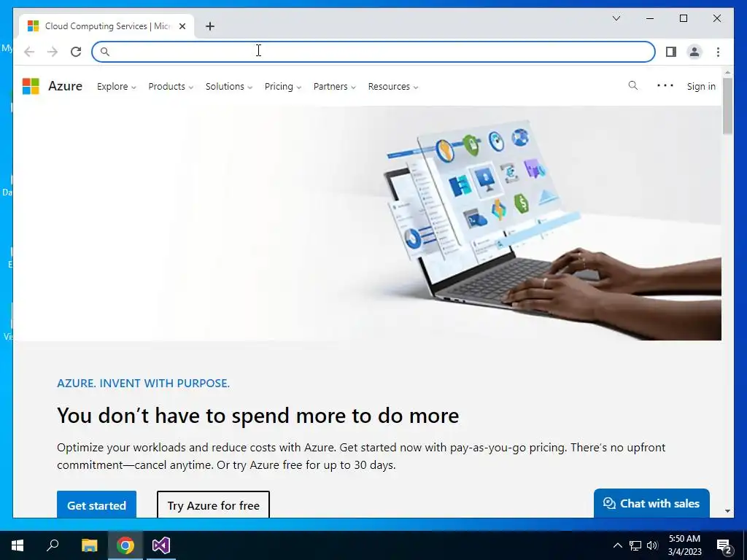Image resolution: width=747 pixels, height=560 pixels.
Task: Click the browser back arrow
Action: pos(29,52)
